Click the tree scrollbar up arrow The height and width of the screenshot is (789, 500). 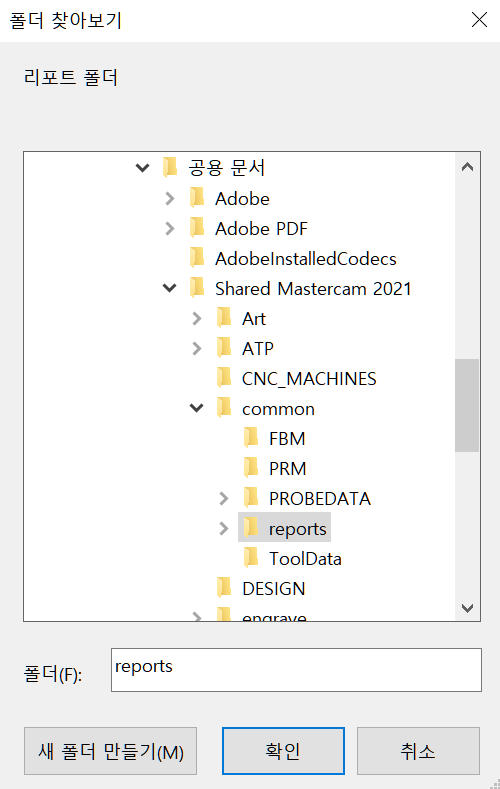(467, 167)
